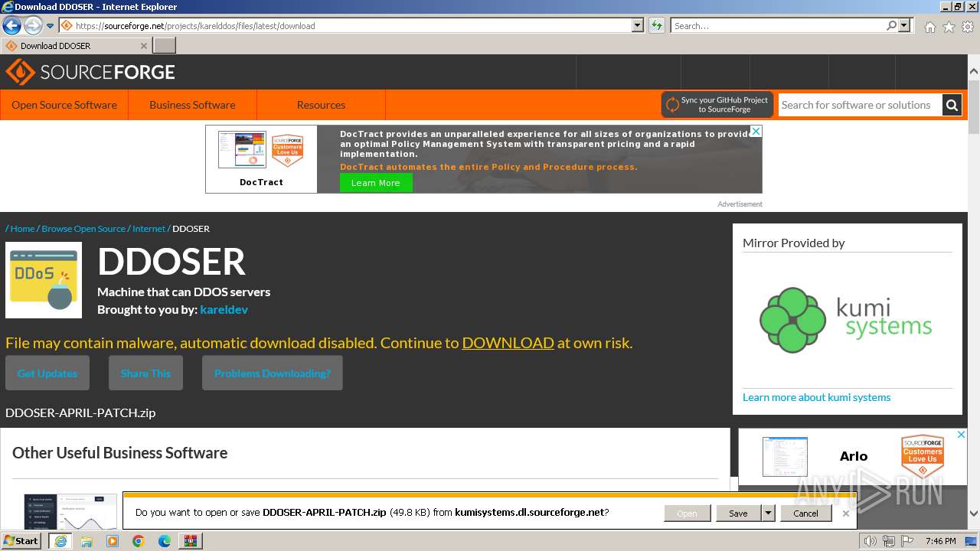The image size is (980, 551).
Task: Close the DocTract banner advertisement
Action: click(756, 132)
